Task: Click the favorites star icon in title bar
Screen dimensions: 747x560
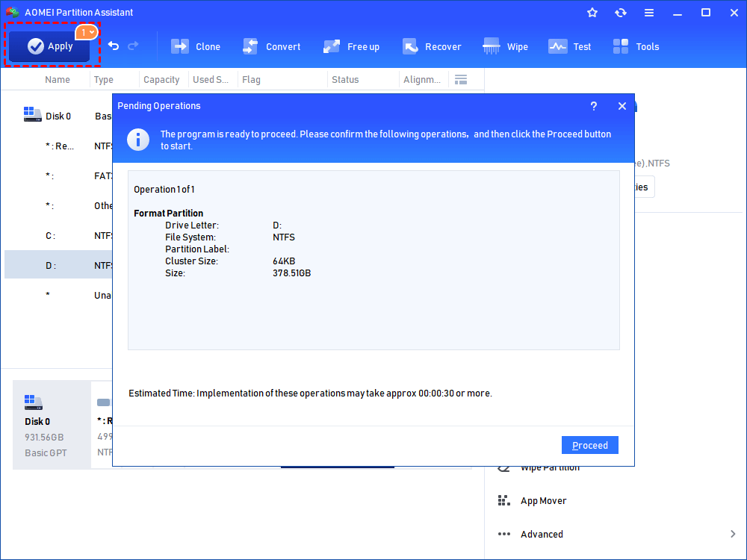Action: tap(592, 13)
